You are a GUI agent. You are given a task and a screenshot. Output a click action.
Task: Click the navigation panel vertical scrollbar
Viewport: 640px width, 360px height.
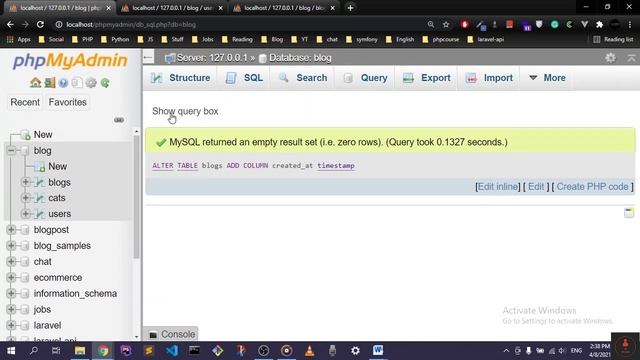pos(136,196)
